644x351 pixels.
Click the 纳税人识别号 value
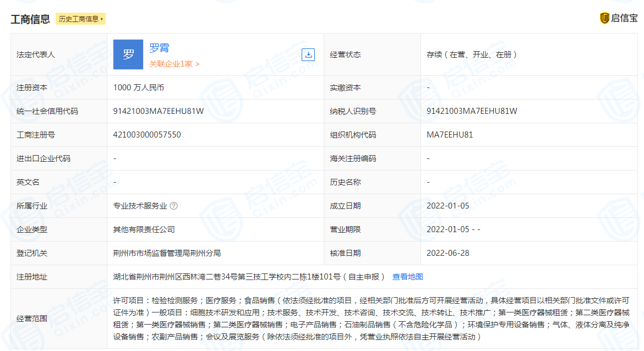[472, 111]
